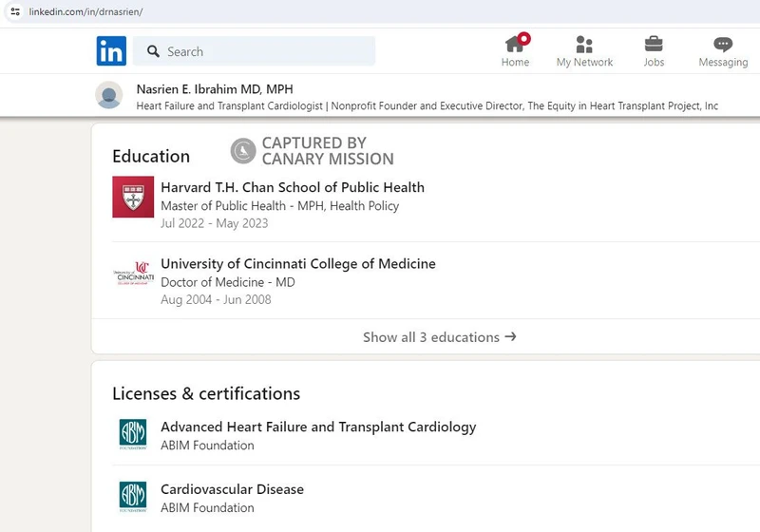Click text 'Master of Public Health - MPH, Health Policy'
Screen dimensions: 760x532
[279, 206]
